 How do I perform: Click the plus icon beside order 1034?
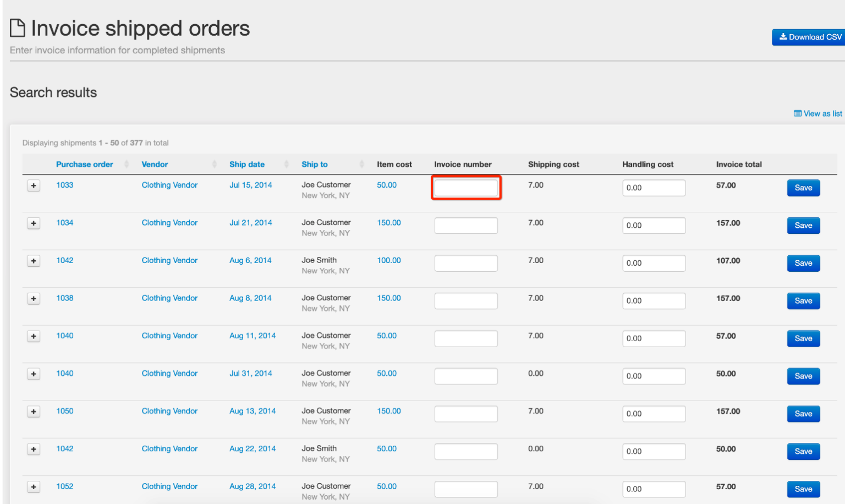click(x=34, y=223)
